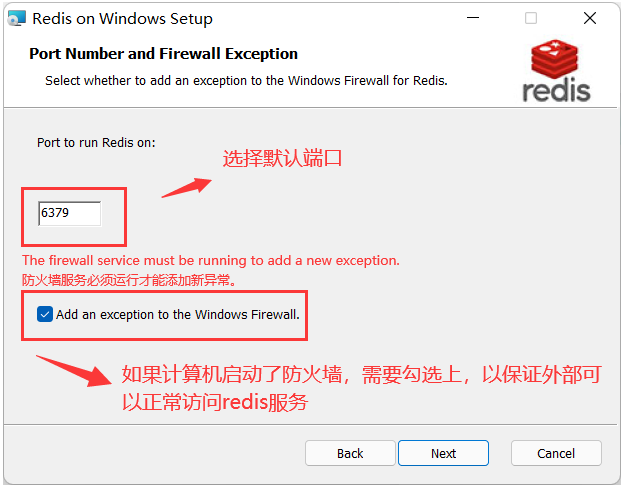Click the red firewall service warning text
The width and height of the screenshot is (624, 488).
[211, 260]
